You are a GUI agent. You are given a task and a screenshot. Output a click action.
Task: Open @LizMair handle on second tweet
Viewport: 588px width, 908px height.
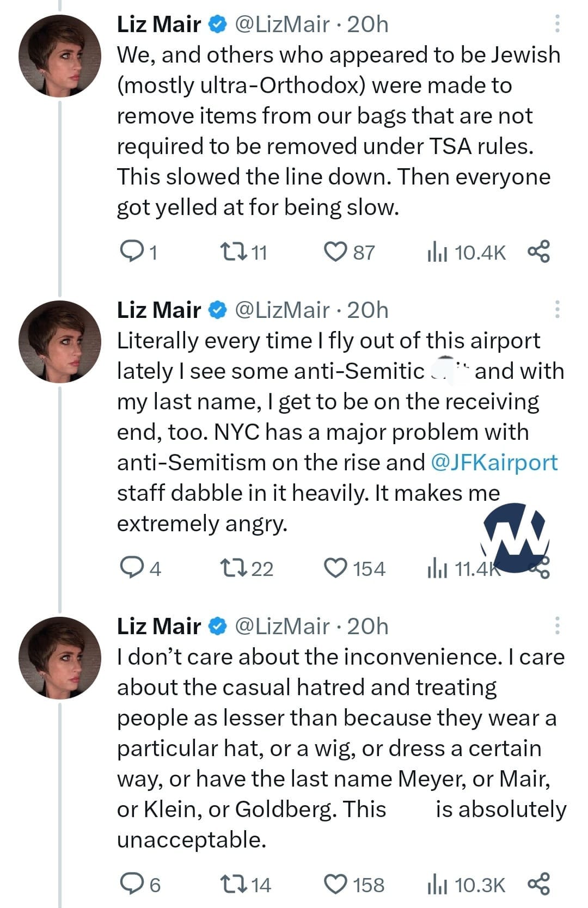(x=282, y=310)
